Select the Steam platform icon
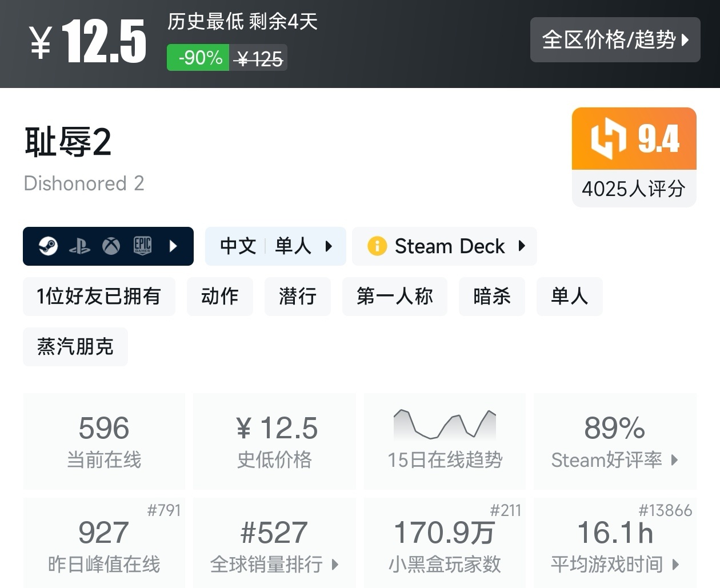Image resolution: width=720 pixels, height=588 pixels. 48,246
